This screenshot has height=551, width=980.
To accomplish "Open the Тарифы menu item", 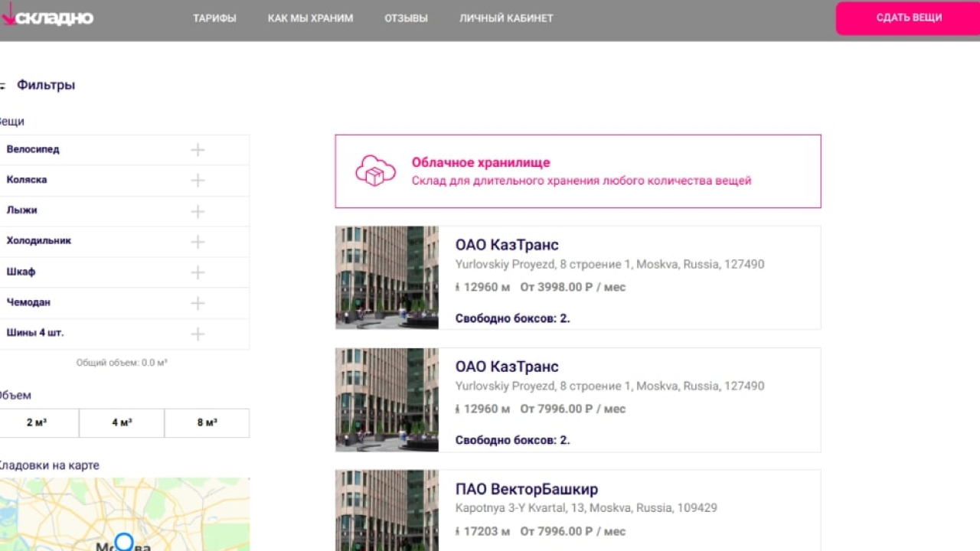I will point(214,18).
